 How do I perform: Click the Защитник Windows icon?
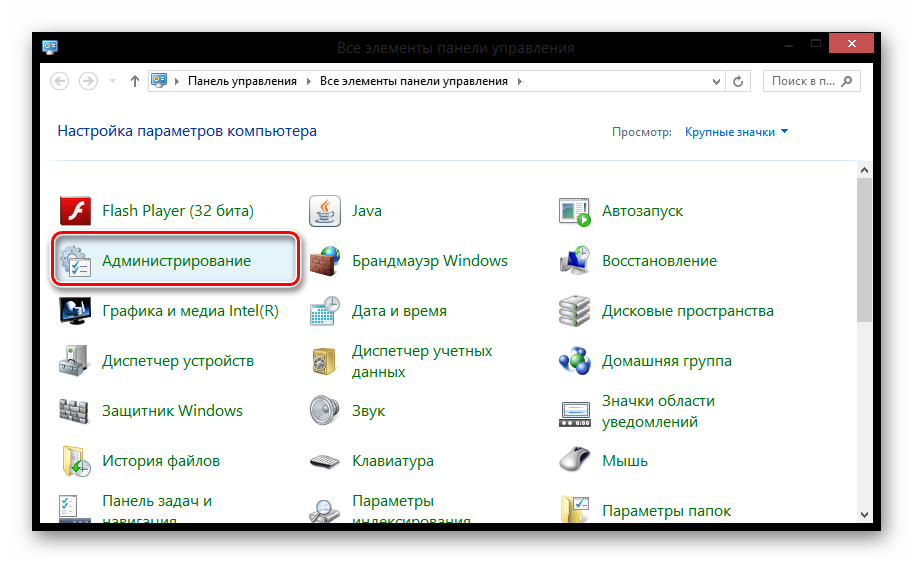click(75, 411)
